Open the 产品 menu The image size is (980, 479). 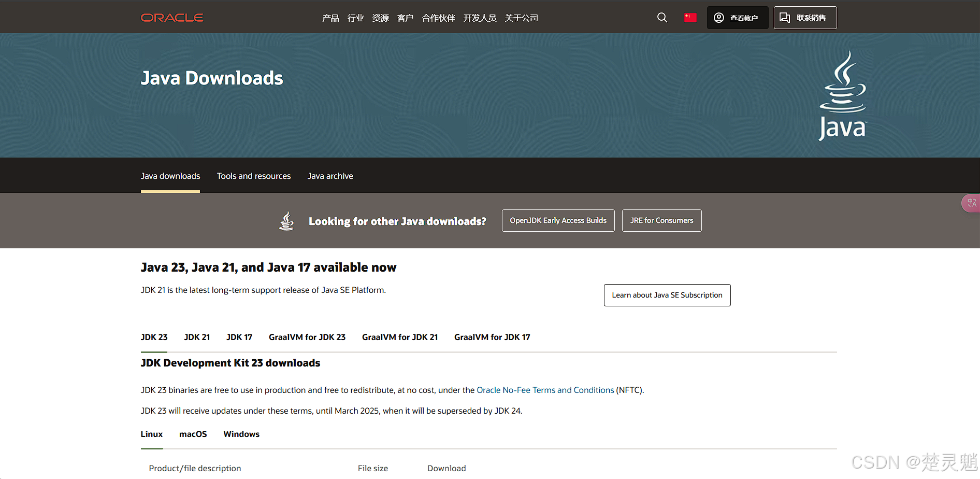coord(330,18)
